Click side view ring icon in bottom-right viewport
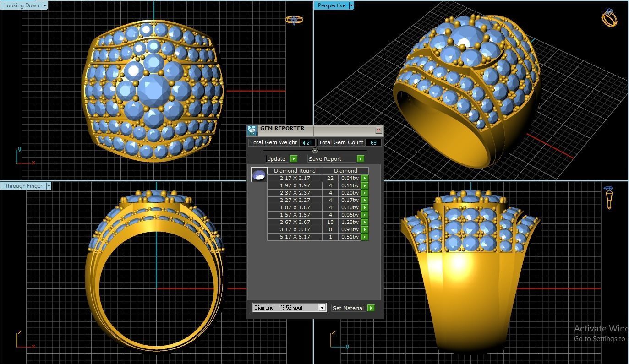This screenshot has width=629, height=364. [609, 197]
